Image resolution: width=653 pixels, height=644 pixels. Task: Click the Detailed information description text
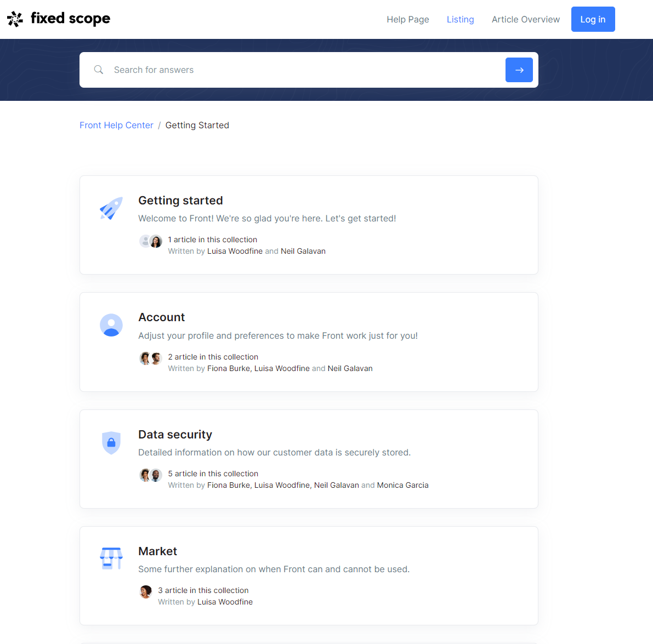(x=275, y=453)
